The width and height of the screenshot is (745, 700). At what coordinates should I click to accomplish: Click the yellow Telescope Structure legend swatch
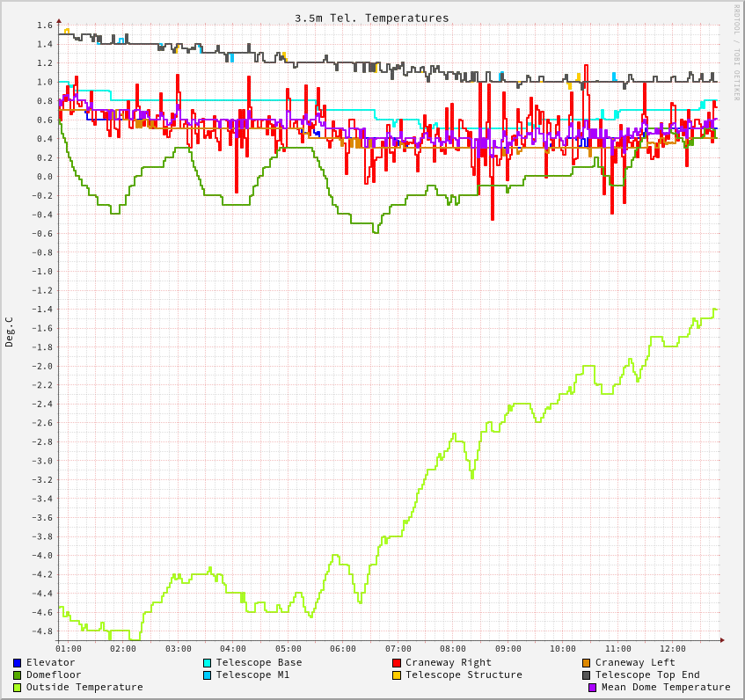[x=397, y=675]
